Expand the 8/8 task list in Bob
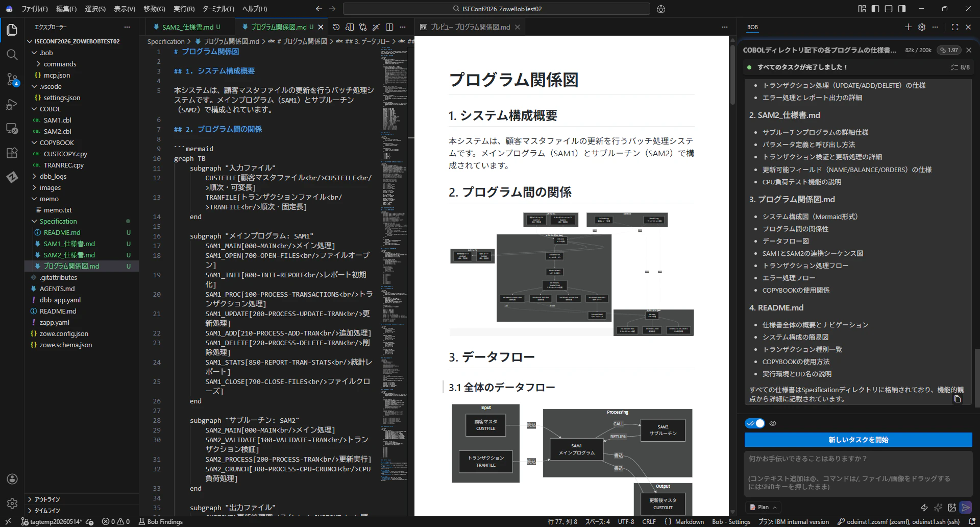 [960, 67]
